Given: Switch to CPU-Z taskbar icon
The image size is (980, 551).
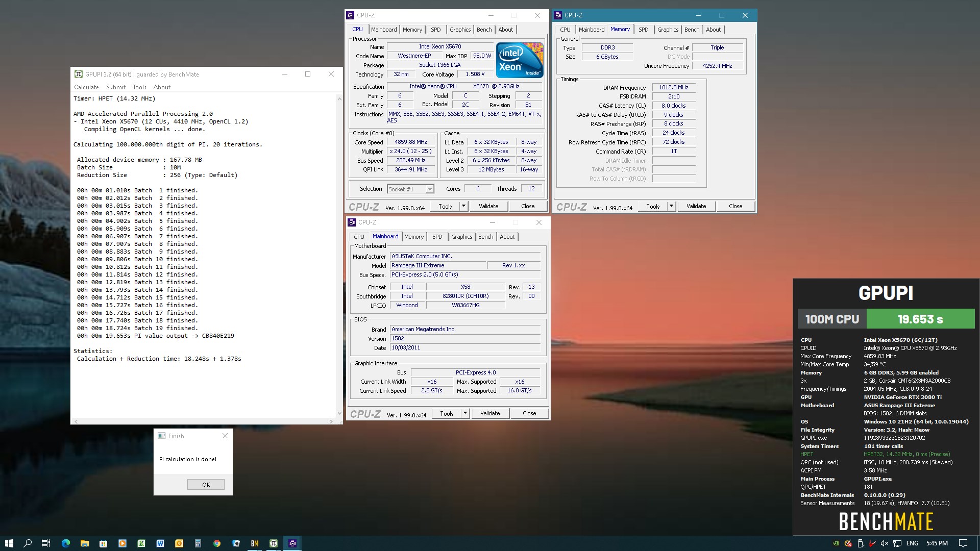Looking at the screenshot, I should coord(292,543).
